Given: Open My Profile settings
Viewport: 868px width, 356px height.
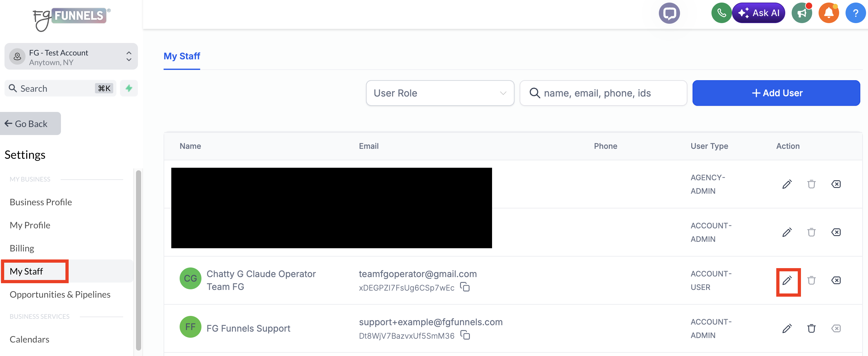Looking at the screenshot, I should [30, 225].
